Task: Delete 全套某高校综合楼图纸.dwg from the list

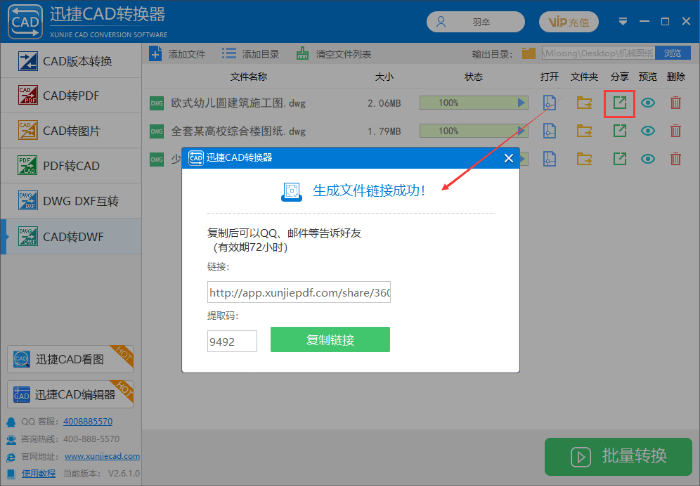Action: tap(675, 131)
